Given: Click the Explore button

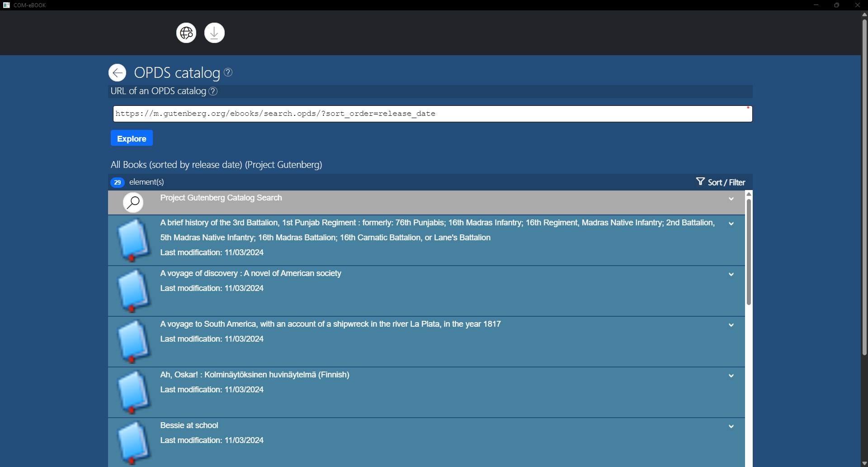Looking at the screenshot, I should click(x=132, y=138).
